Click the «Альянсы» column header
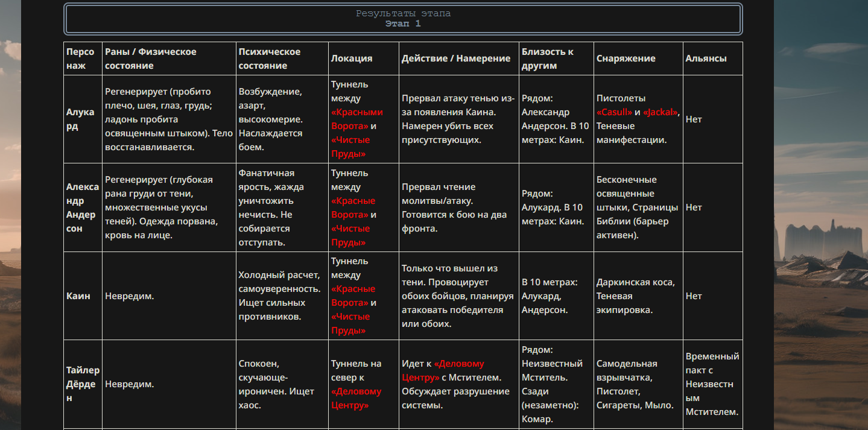 712,58
